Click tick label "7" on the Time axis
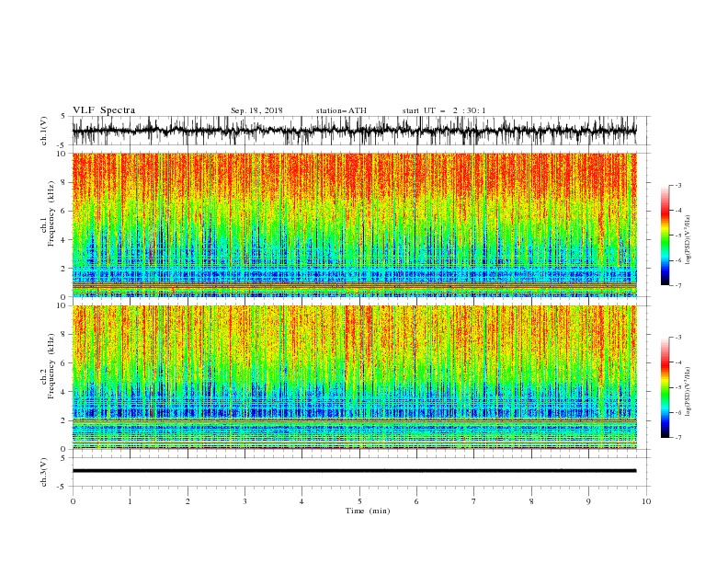The height and width of the screenshot is (563, 728). pyautogui.click(x=474, y=501)
